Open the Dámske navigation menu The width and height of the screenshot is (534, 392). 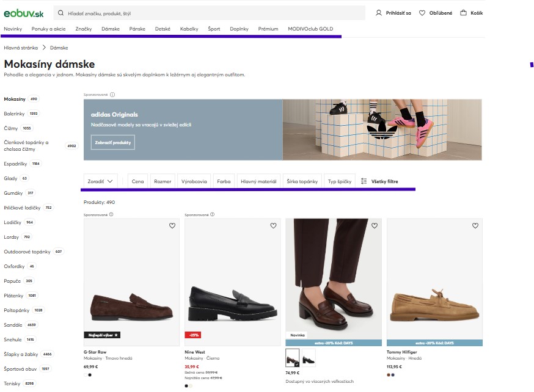coord(111,29)
